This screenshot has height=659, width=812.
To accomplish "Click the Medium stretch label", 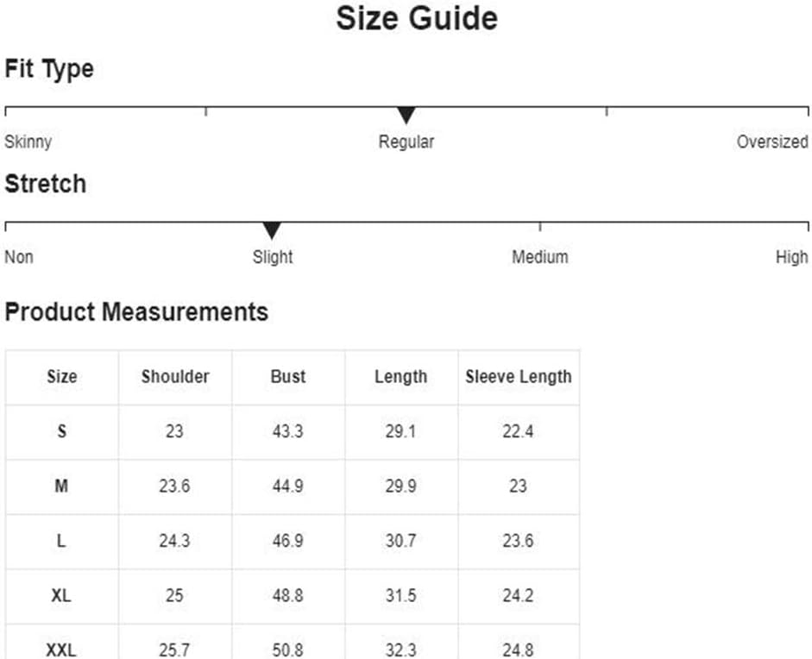I will 539,257.
